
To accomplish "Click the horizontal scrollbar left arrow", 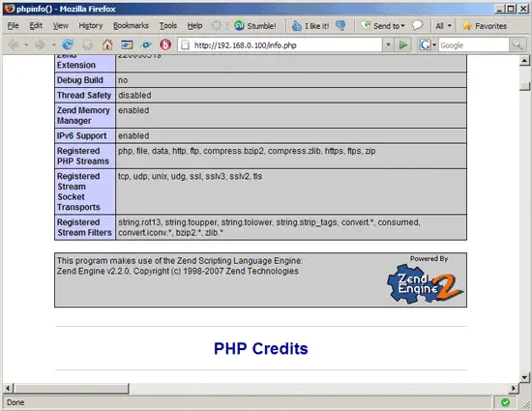I will (x=8, y=388).
